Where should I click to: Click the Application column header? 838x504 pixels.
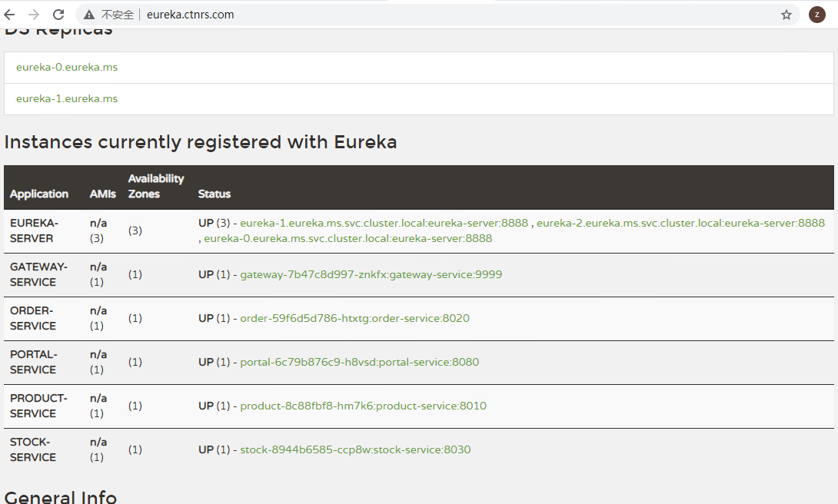[x=39, y=194]
